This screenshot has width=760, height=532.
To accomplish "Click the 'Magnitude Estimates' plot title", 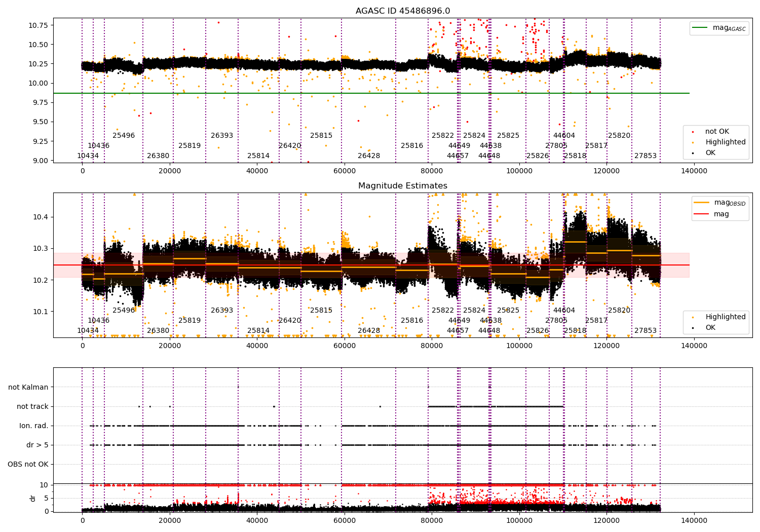I will (403, 186).
